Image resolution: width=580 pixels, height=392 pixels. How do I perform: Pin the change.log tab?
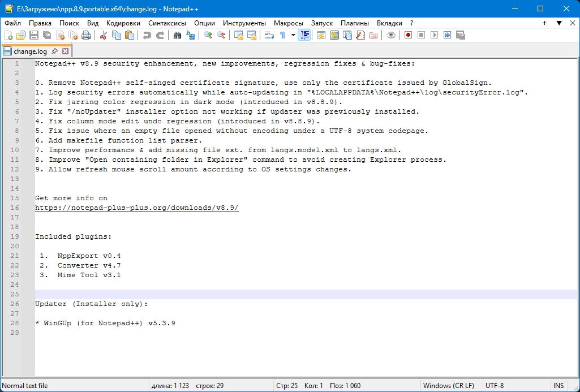pyautogui.click(x=55, y=51)
